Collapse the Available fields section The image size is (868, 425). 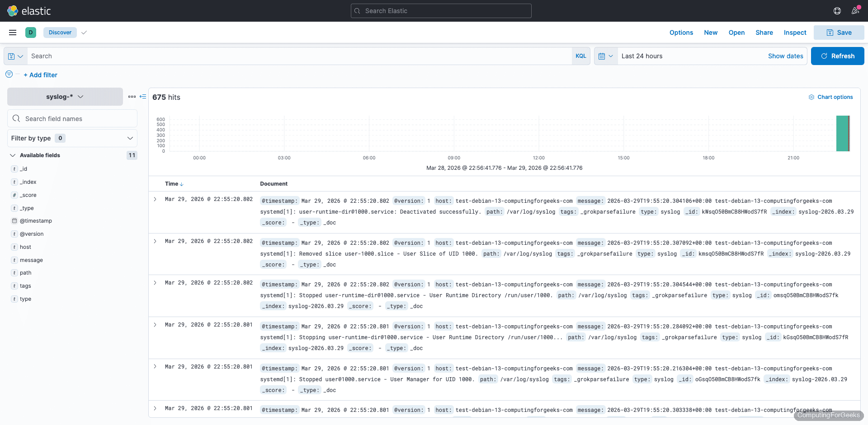(13, 155)
